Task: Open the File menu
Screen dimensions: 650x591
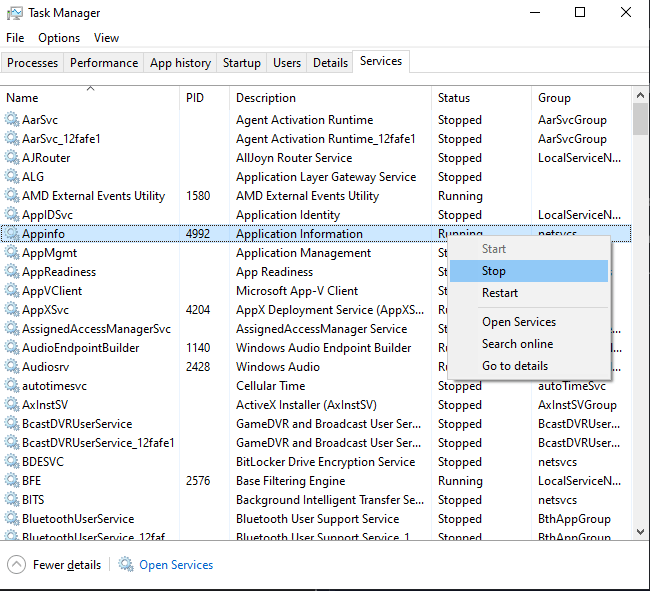Action: click(15, 38)
